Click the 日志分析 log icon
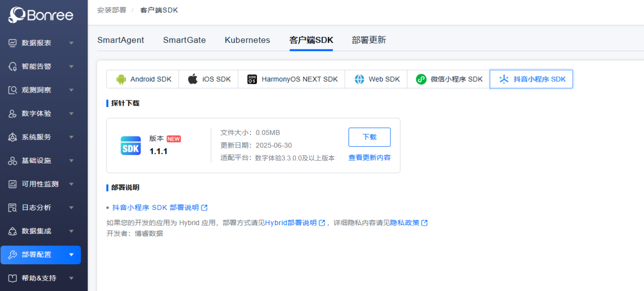The width and height of the screenshot is (644, 291). click(x=12, y=208)
